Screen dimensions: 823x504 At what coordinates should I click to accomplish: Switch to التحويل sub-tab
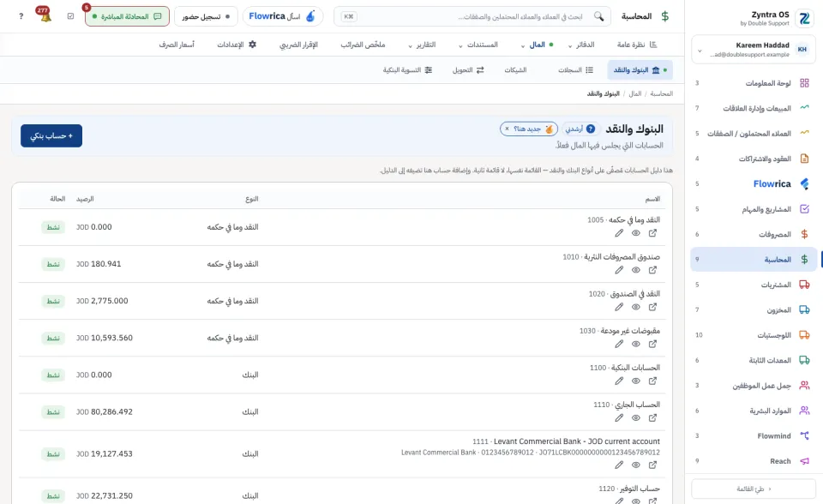(468, 69)
